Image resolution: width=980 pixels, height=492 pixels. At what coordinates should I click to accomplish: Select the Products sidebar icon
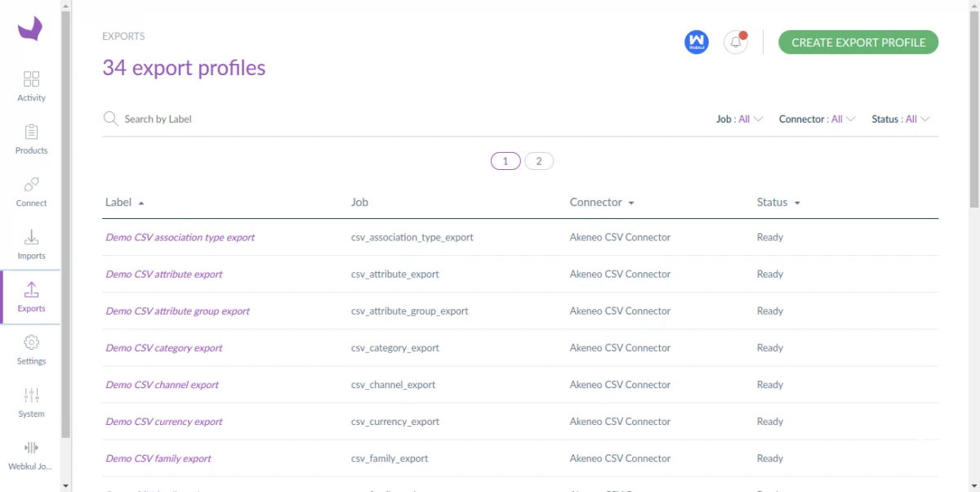(x=31, y=139)
